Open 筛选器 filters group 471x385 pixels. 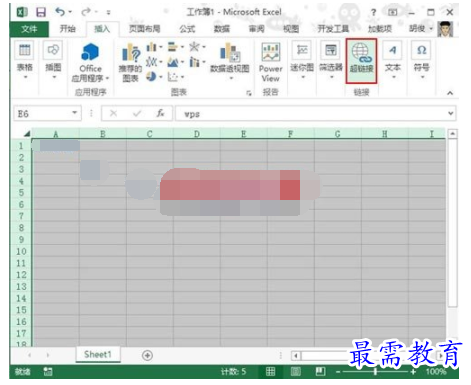coord(331,60)
